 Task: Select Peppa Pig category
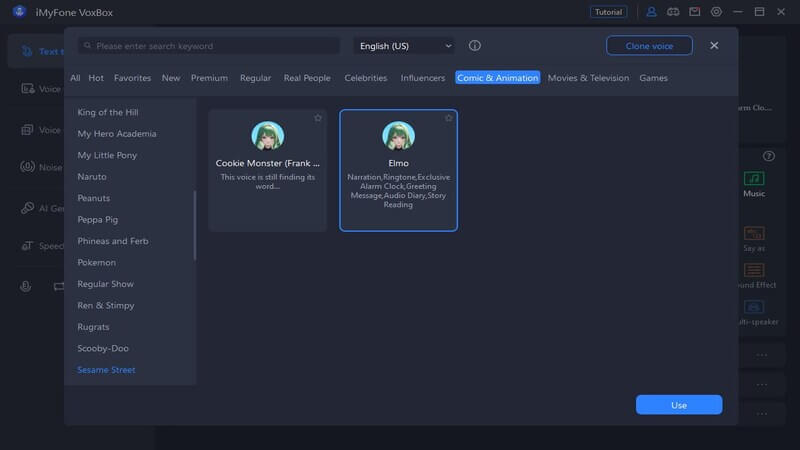point(97,219)
